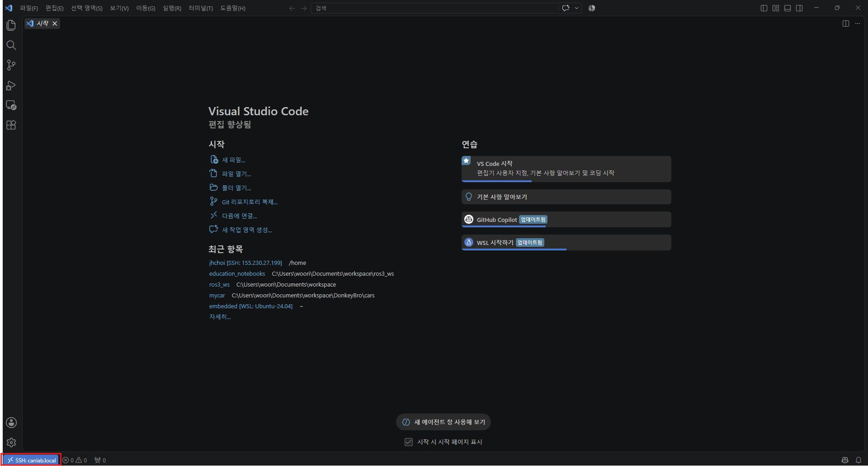This screenshot has width=868, height=466.
Task: Open the Explorer view in the activity bar
Action: pyautogui.click(x=11, y=25)
